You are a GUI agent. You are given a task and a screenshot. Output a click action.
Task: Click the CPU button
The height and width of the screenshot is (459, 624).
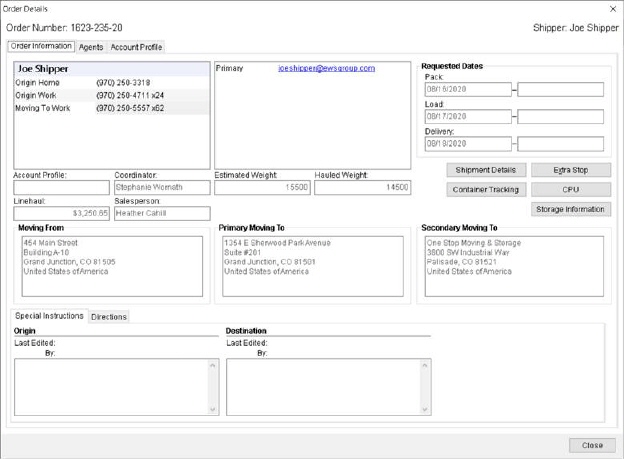click(570, 189)
